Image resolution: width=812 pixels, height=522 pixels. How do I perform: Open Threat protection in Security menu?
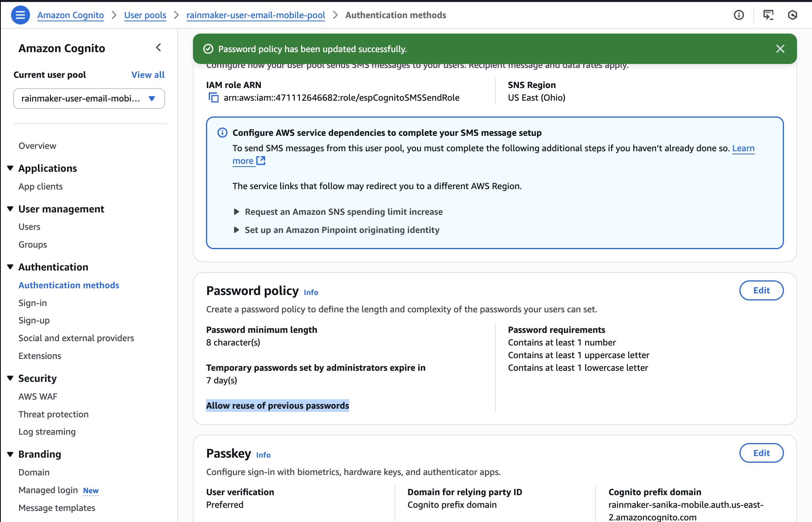(x=53, y=414)
